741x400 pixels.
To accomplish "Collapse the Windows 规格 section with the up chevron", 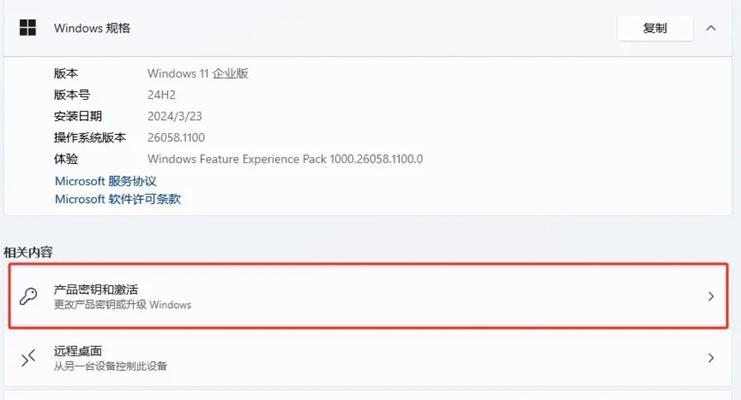I will [711, 28].
